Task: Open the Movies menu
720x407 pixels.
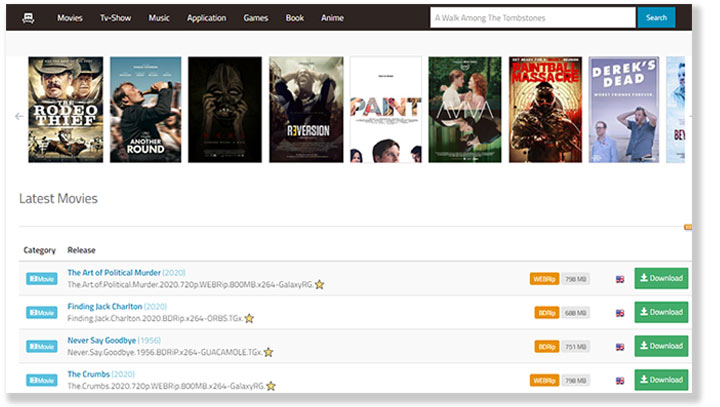Action: click(x=70, y=18)
